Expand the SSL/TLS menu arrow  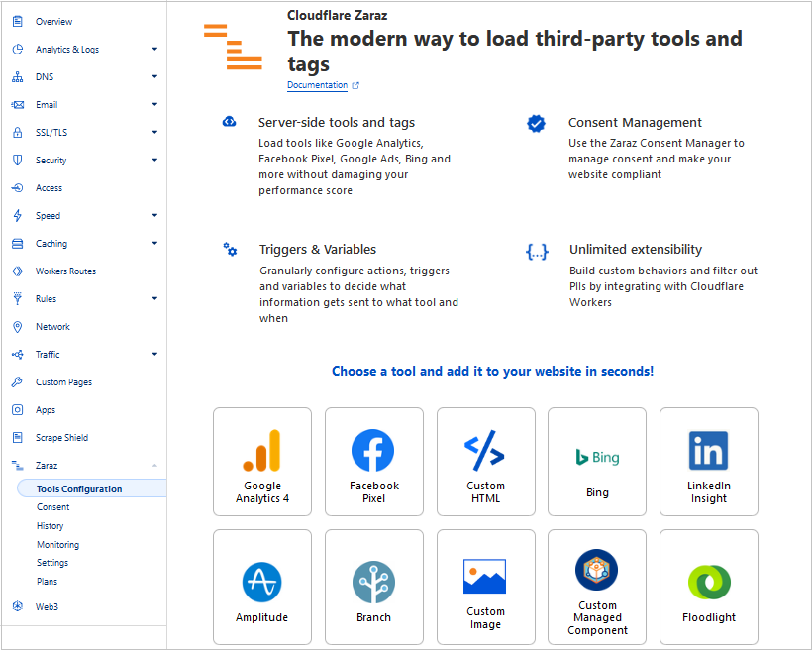coord(154,132)
